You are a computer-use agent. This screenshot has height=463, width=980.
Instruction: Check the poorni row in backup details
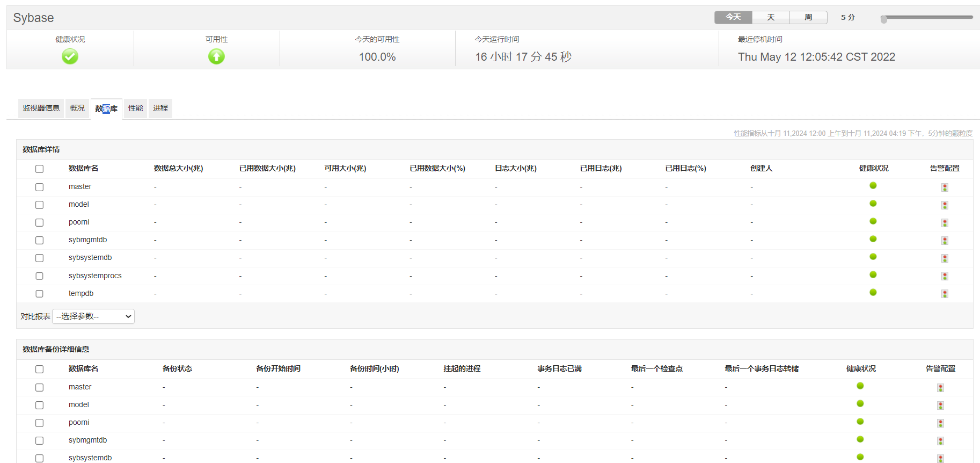tap(39, 423)
